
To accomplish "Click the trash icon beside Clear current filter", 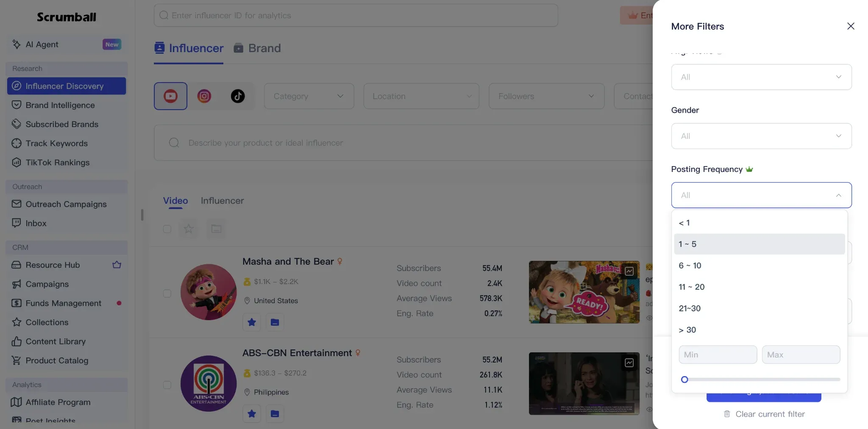I will pyautogui.click(x=727, y=414).
